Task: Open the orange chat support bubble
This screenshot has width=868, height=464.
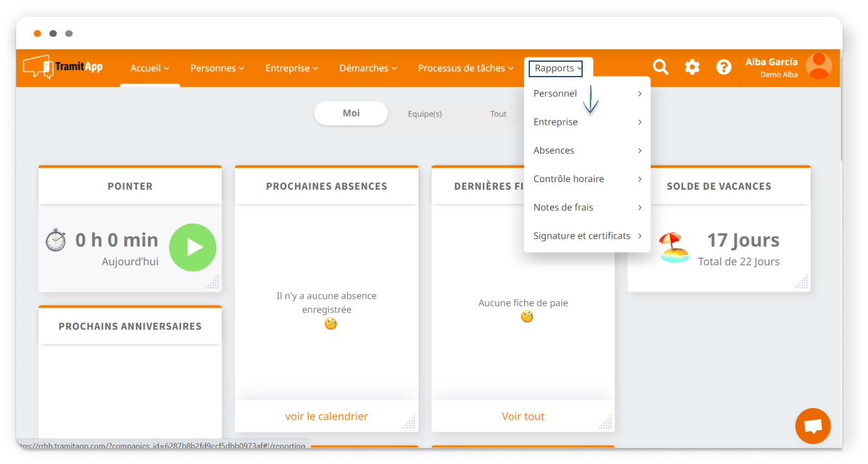Action: pos(813,426)
